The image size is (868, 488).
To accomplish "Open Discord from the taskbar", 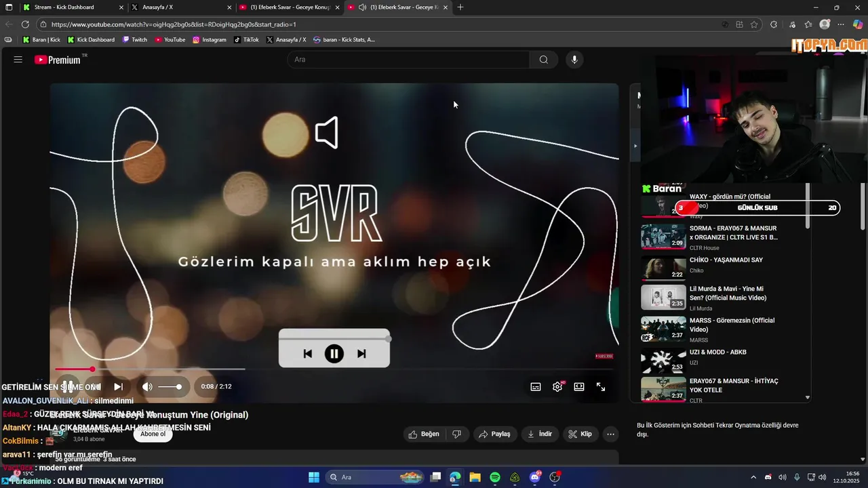I will [x=535, y=477].
